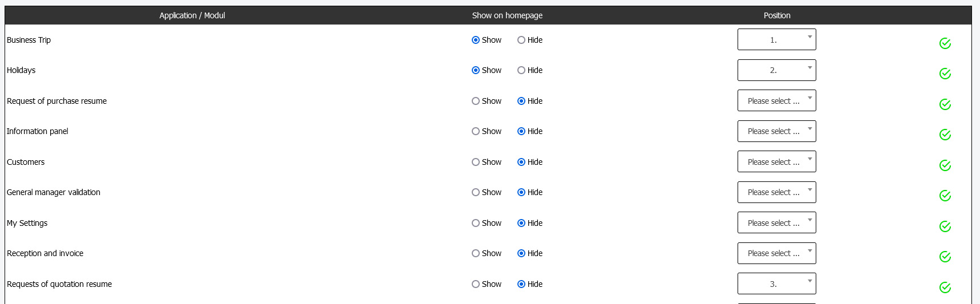This screenshot has height=304, width=980.
Task: Click the Show on homepage column header
Action: pyautogui.click(x=507, y=15)
